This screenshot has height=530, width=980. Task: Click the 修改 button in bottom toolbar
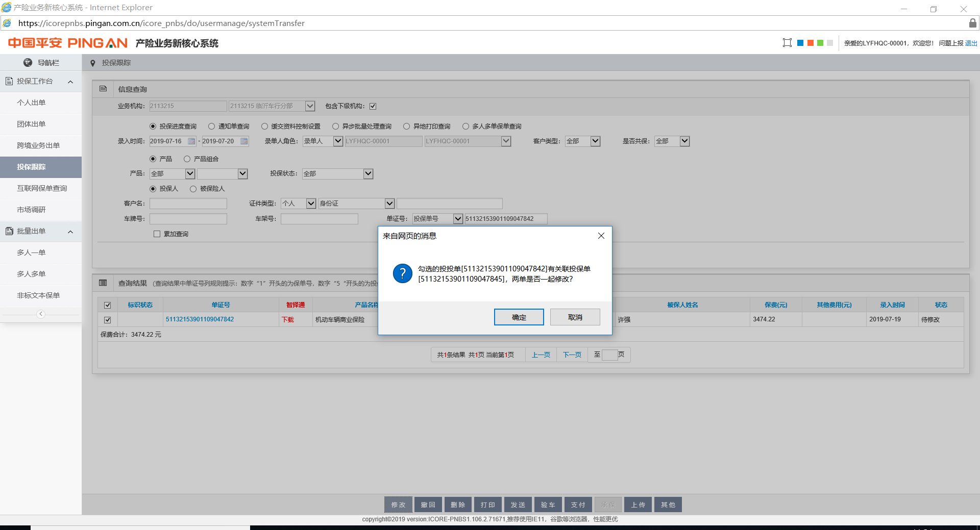(x=398, y=505)
